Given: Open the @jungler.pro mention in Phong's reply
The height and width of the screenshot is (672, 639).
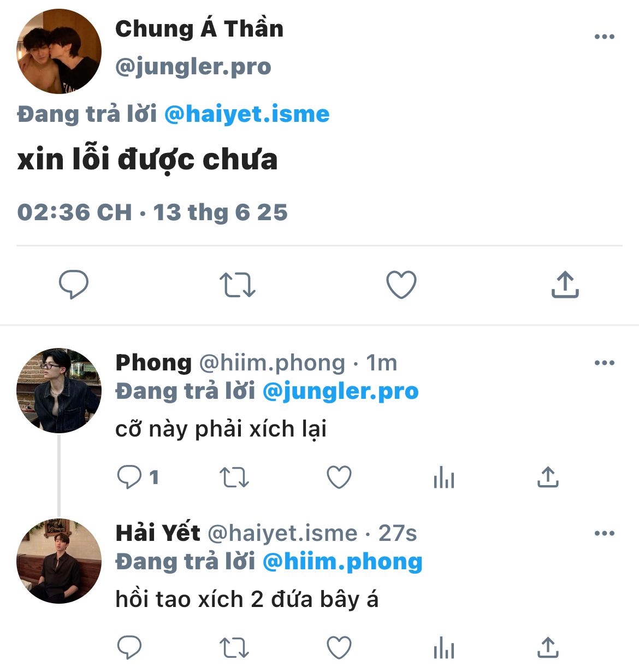Looking at the screenshot, I should [x=341, y=391].
